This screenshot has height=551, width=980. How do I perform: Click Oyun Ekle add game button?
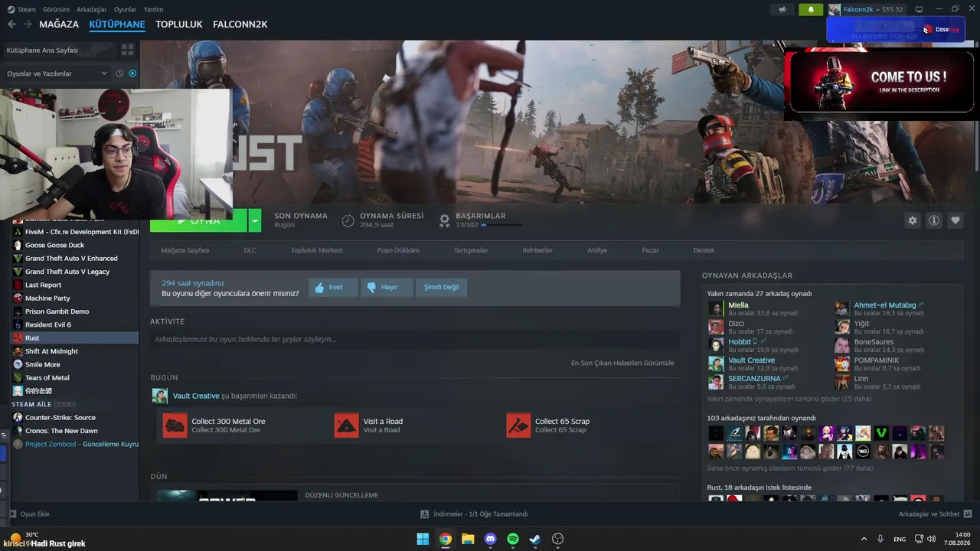click(30, 514)
